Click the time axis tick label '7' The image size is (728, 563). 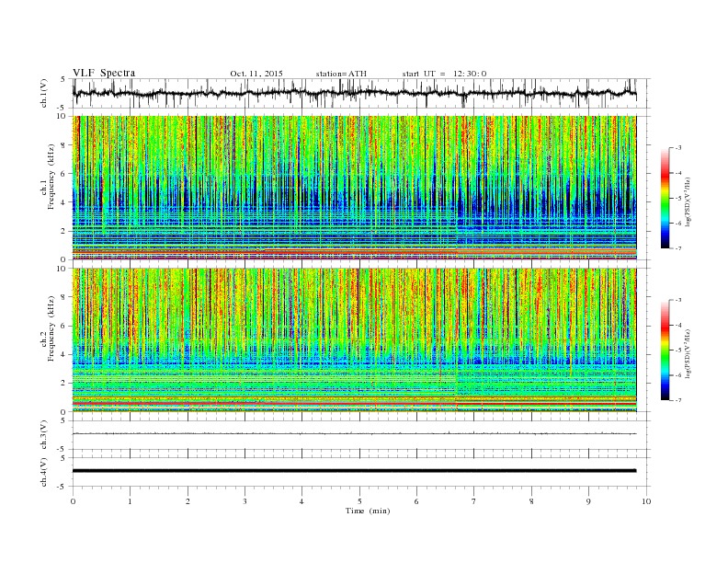point(474,501)
